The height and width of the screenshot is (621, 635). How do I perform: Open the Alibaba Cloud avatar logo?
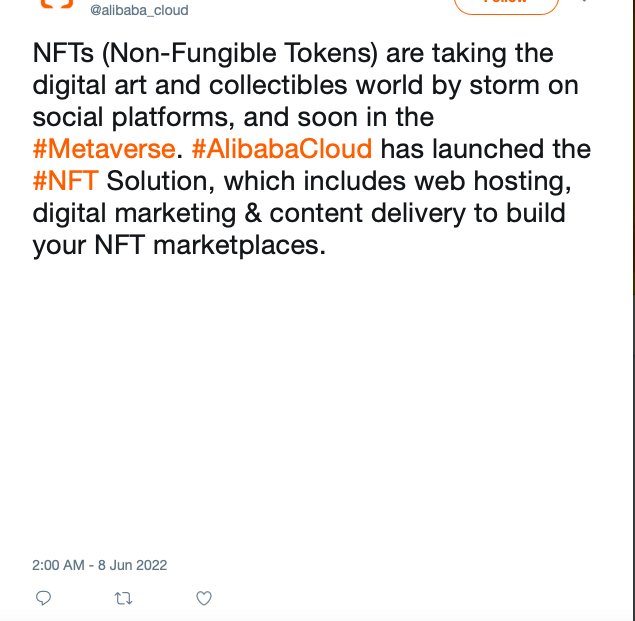[57, 3]
